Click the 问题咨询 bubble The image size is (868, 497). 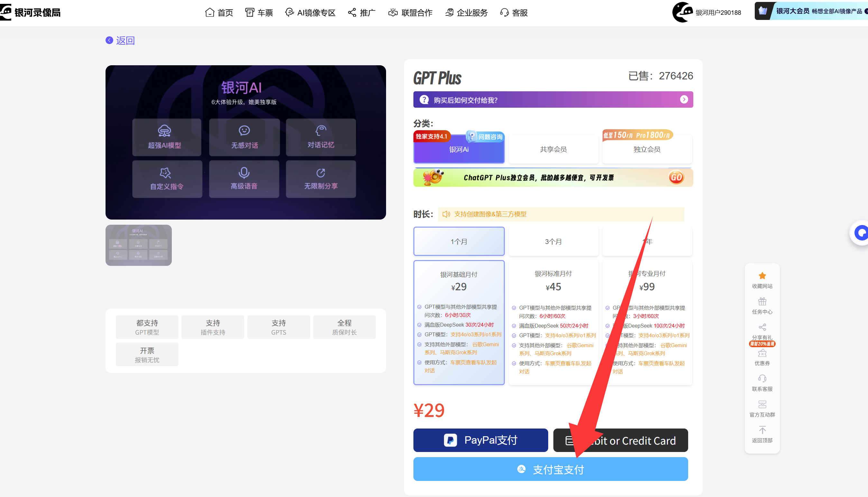click(x=485, y=137)
